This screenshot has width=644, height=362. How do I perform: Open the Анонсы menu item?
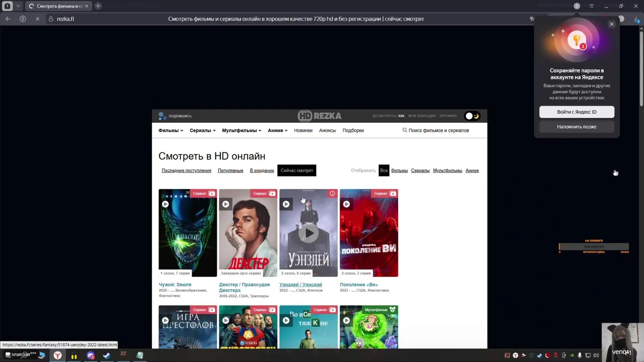point(327,130)
